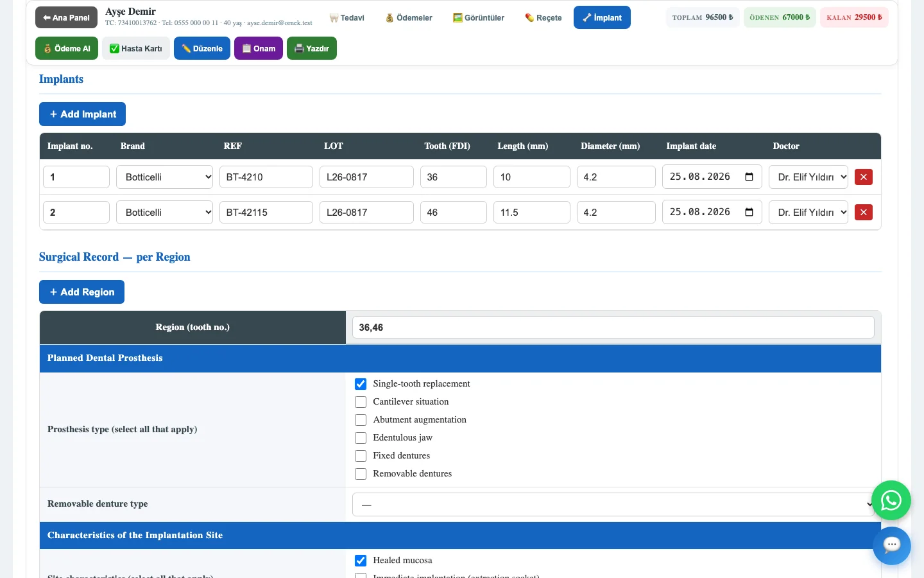Click the Ödeme Al payment button
The image size is (924, 578).
[67, 48]
